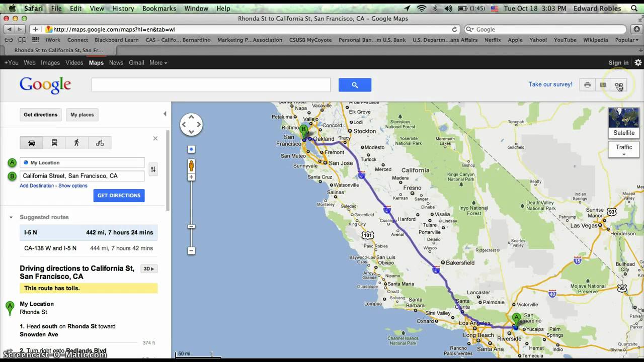This screenshot has width=644, height=362.
Task: Open the Window menu
Action: (x=196, y=8)
